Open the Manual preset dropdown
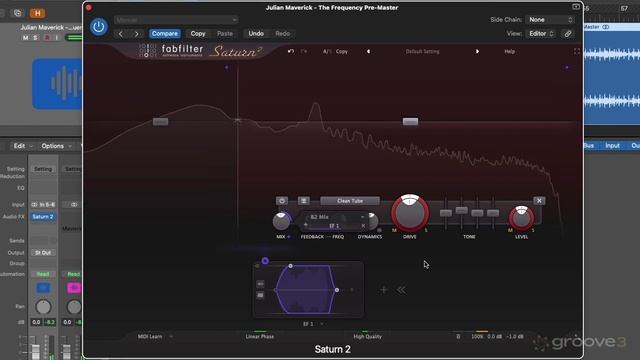640x360 pixels. pyautogui.click(x=176, y=20)
